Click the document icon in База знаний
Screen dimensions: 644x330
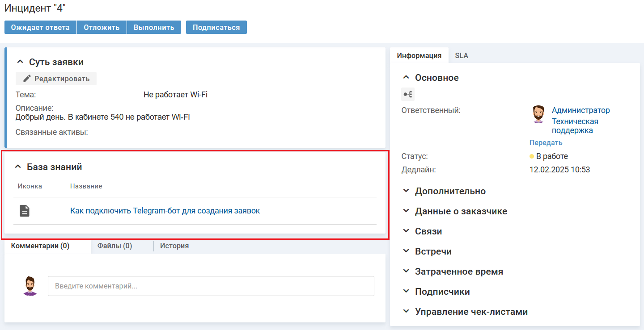click(x=25, y=211)
